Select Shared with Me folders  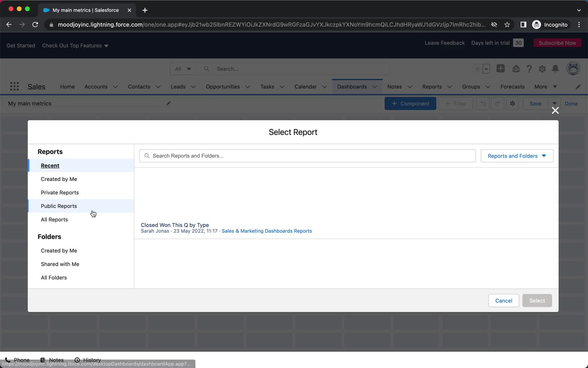pyautogui.click(x=81, y=264)
